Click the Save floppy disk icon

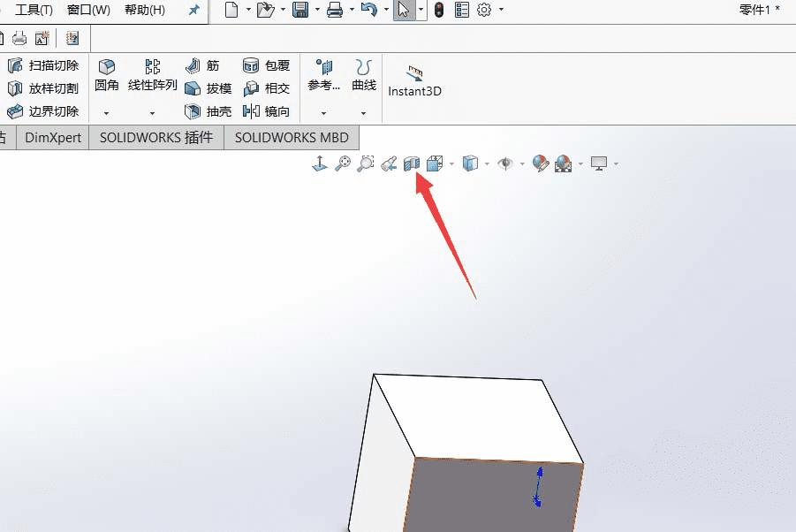(300, 10)
